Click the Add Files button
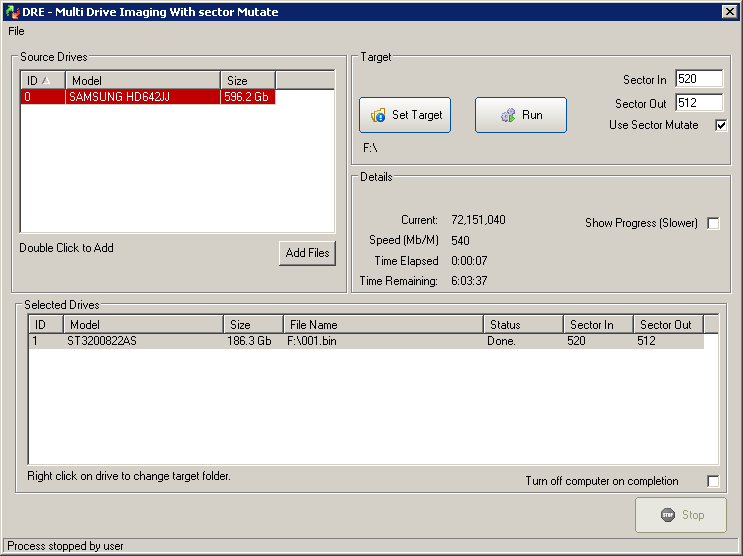This screenshot has width=743, height=556. [x=307, y=253]
